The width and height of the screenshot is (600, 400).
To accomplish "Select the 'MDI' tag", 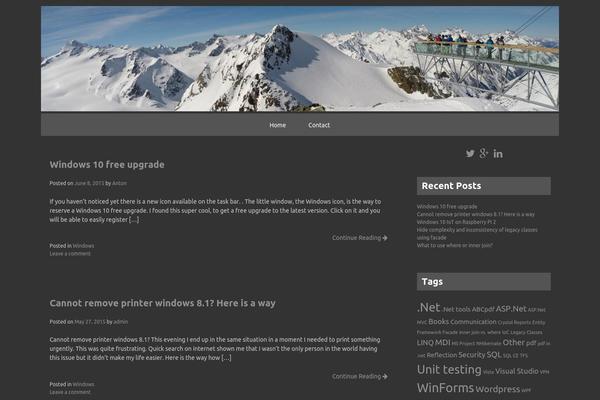I will tap(442, 343).
